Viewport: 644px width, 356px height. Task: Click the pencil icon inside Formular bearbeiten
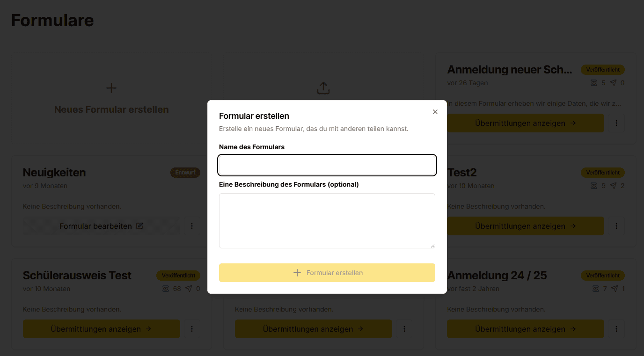pos(139,225)
